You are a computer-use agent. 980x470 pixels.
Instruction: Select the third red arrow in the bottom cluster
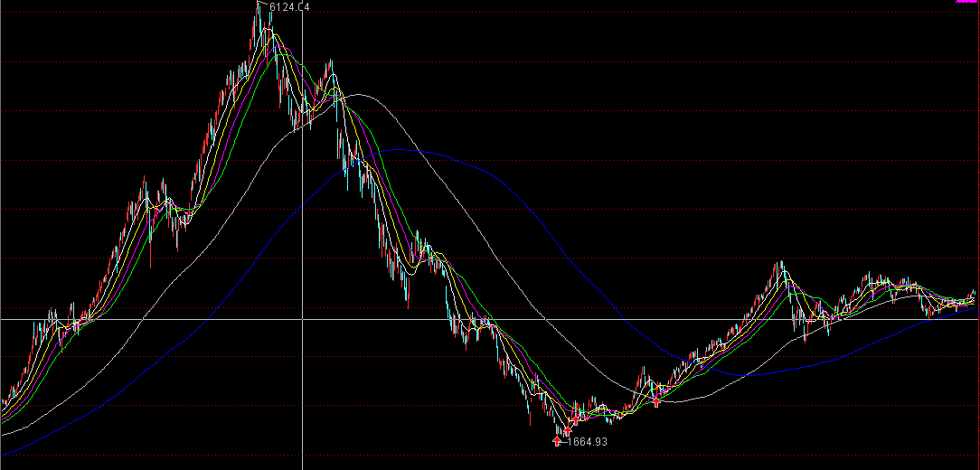point(577,420)
